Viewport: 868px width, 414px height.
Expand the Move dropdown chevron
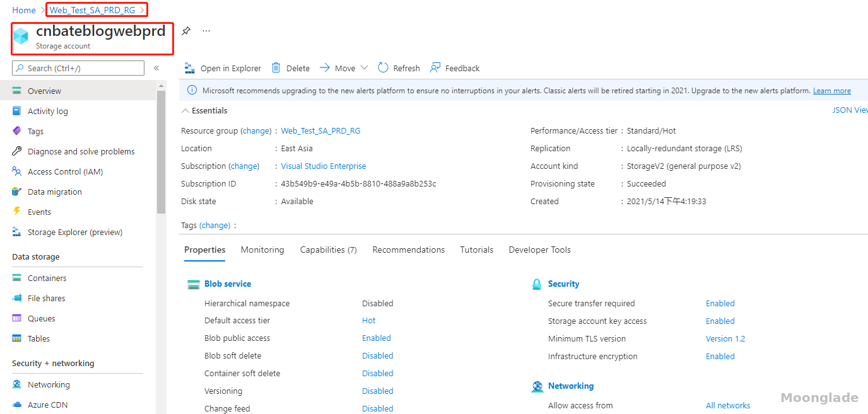point(364,68)
